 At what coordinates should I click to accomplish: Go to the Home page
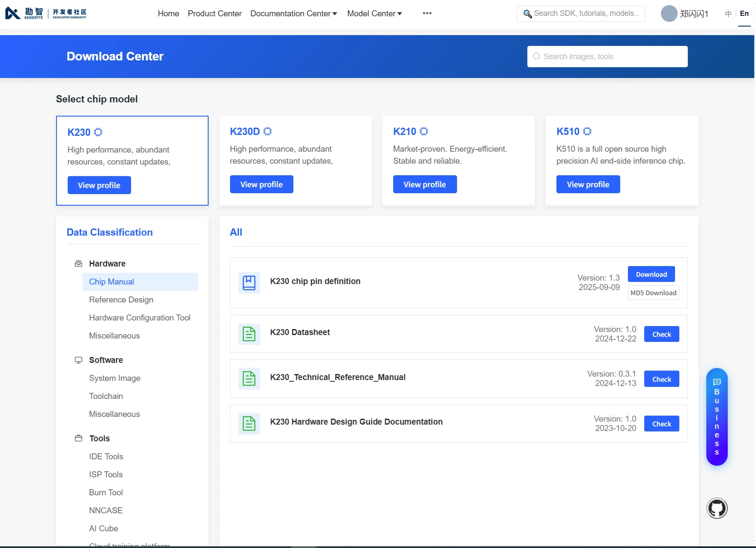pos(168,14)
